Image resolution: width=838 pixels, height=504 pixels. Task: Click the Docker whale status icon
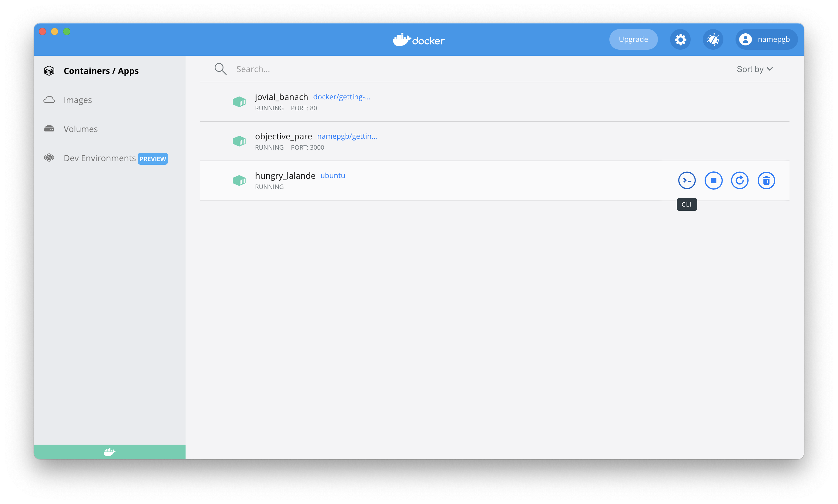pyautogui.click(x=109, y=452)
